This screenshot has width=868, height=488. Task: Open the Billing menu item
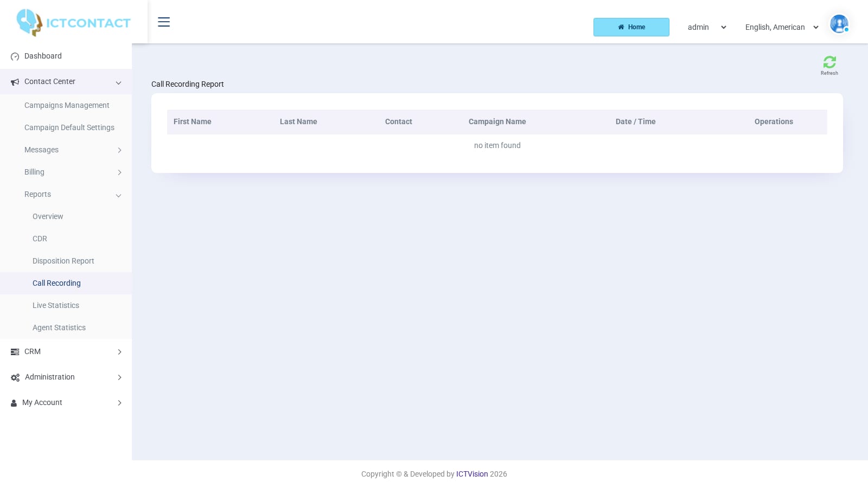(x=66, y=172)
